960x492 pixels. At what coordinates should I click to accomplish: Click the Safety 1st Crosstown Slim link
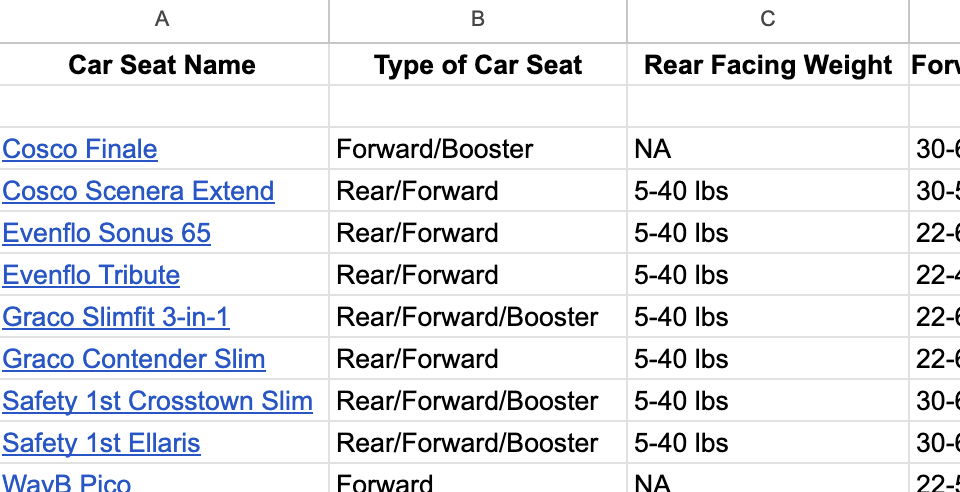pyautogui.click(x=157, y=401)
